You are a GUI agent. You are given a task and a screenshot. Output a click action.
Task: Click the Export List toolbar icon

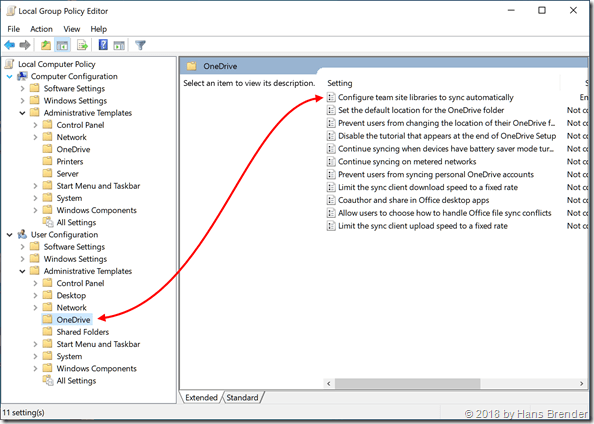pos(82,45)
